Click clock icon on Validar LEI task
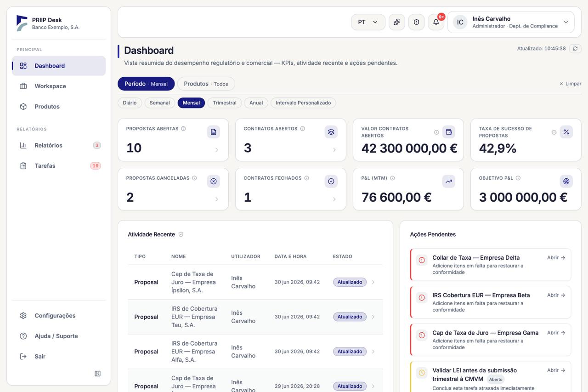588x392 pixels. pos(422,373)
